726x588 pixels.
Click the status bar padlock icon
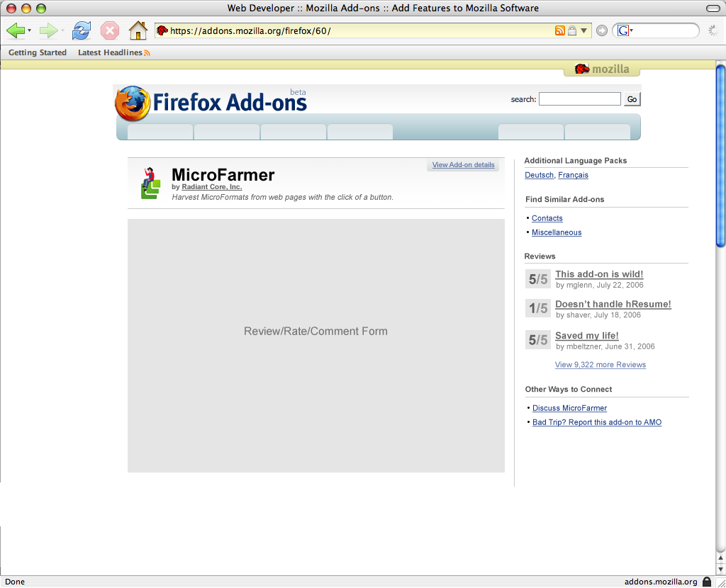(x=707, y=582)
